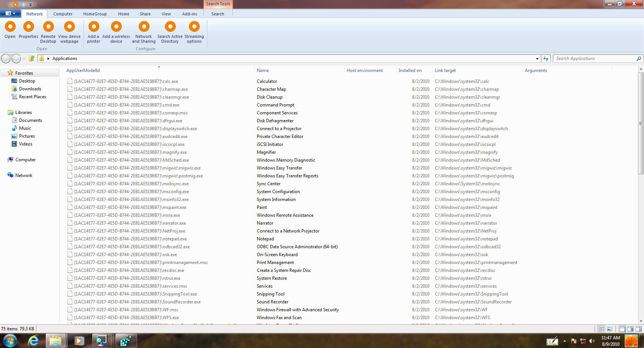The width and height of the screenshot is (644, 348).
Task: Open the blue File menu dropdown
Action: tap(10, 13)
